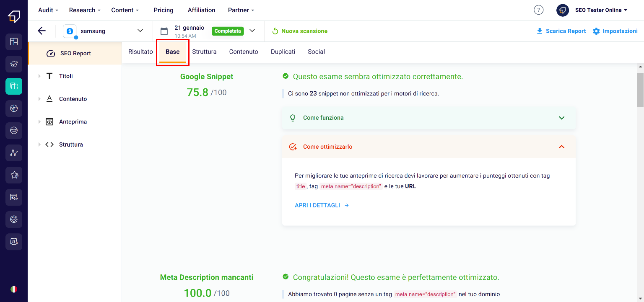Image resolution: width=644 pixels, height=302 pixels.
Task: Open the scan date dropdown chevron
Action: pos(252,31)
